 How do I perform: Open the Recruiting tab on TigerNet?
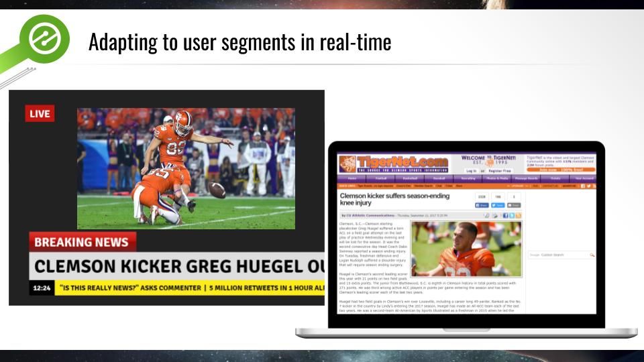pyautogui.click(x=468, y=178)
